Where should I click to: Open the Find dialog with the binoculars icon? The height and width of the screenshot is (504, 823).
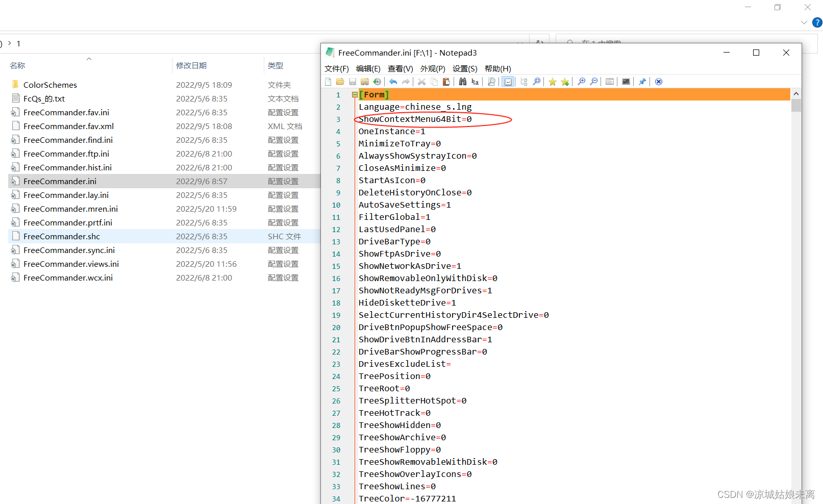(462, 82)
